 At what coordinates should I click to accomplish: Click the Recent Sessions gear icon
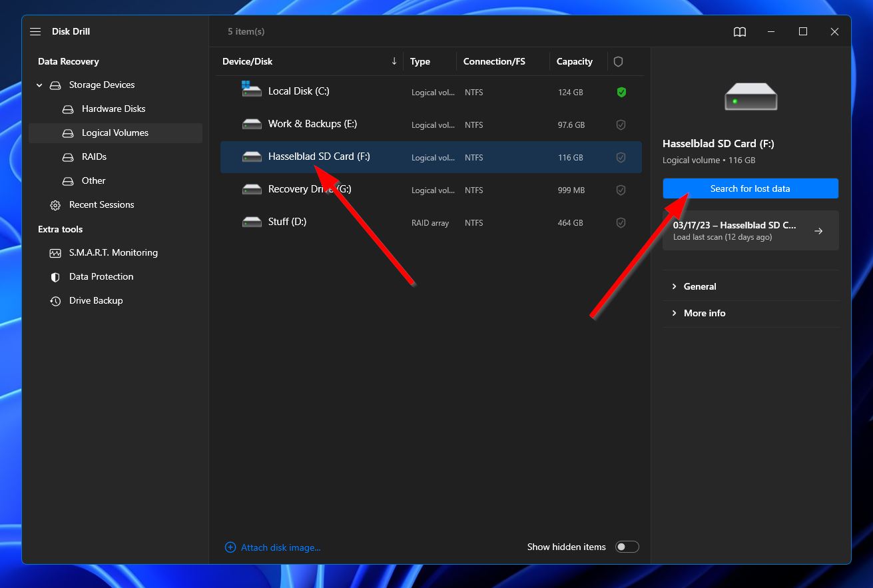coord(55,205)
